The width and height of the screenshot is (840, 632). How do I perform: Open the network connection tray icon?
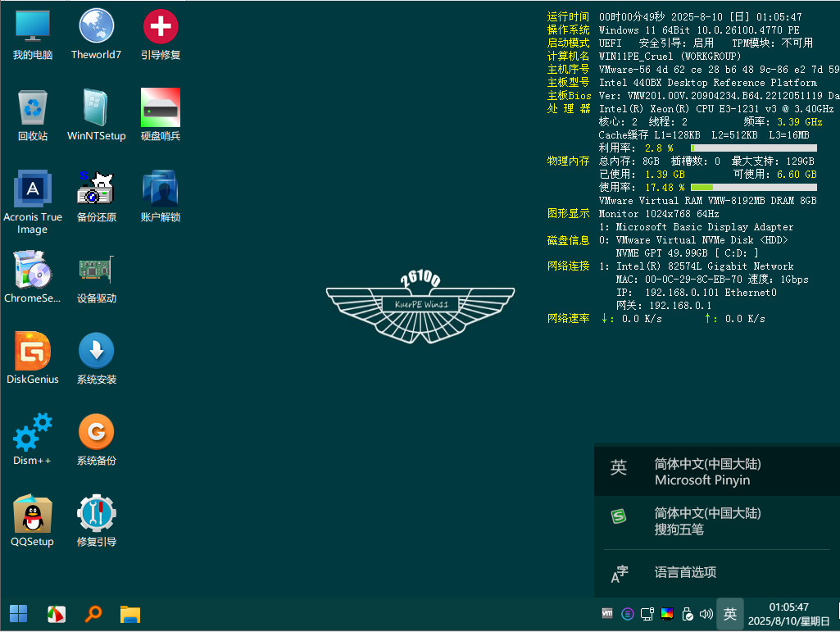pos(647,614)
